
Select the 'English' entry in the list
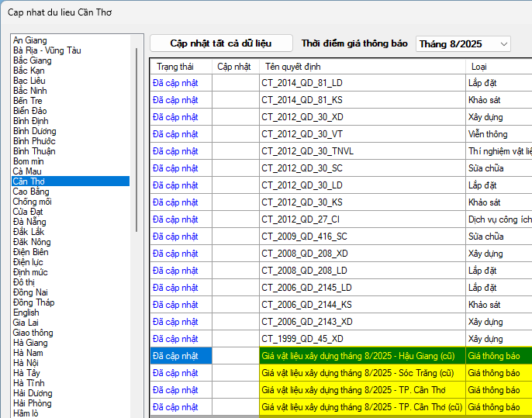pyautogui.click(x=26, y=313)
